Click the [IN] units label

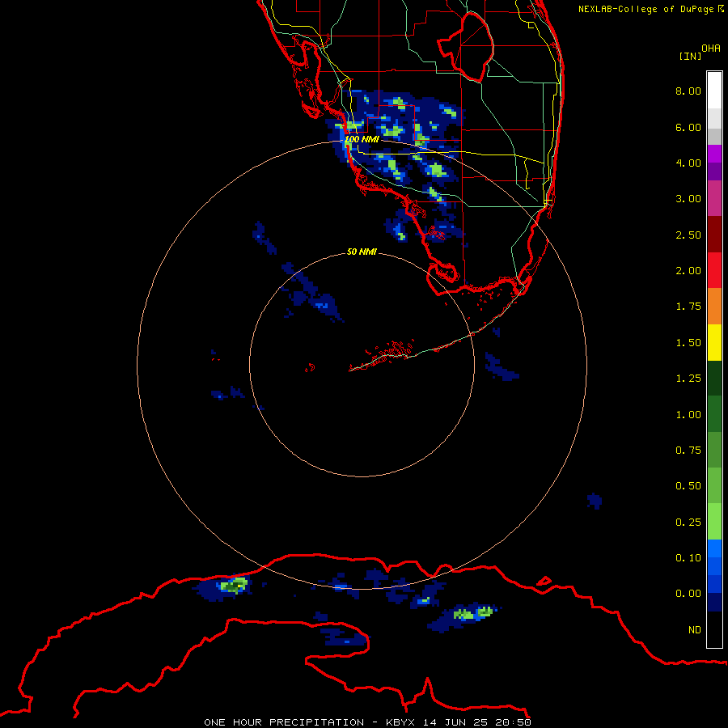[x=690, y=56]
